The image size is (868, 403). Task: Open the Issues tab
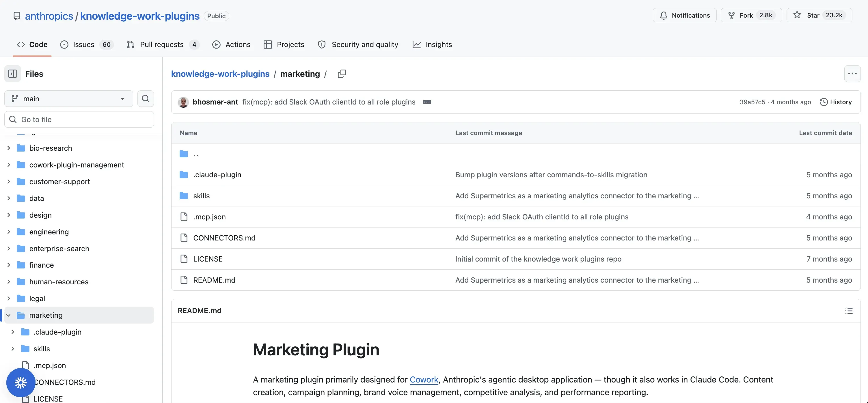pos(87,44)
